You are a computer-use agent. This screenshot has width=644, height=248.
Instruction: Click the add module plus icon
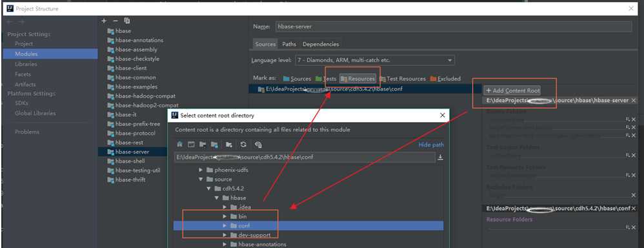(x=104, y=21)
